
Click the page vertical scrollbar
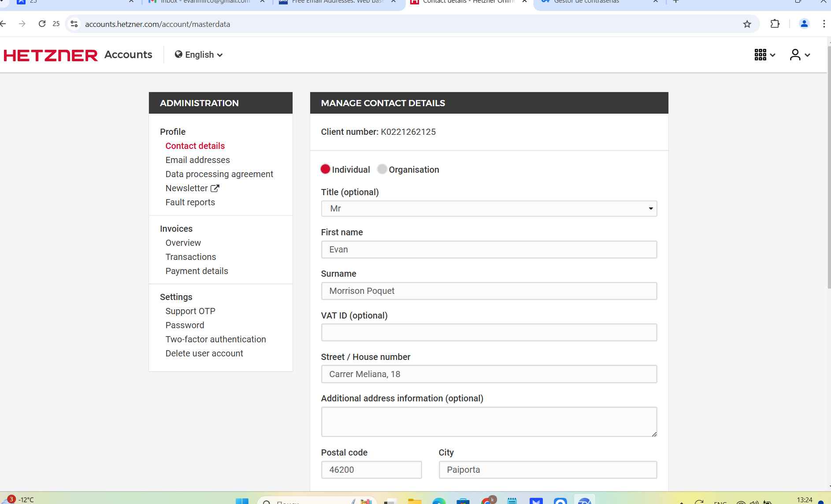tap(828, 176)
